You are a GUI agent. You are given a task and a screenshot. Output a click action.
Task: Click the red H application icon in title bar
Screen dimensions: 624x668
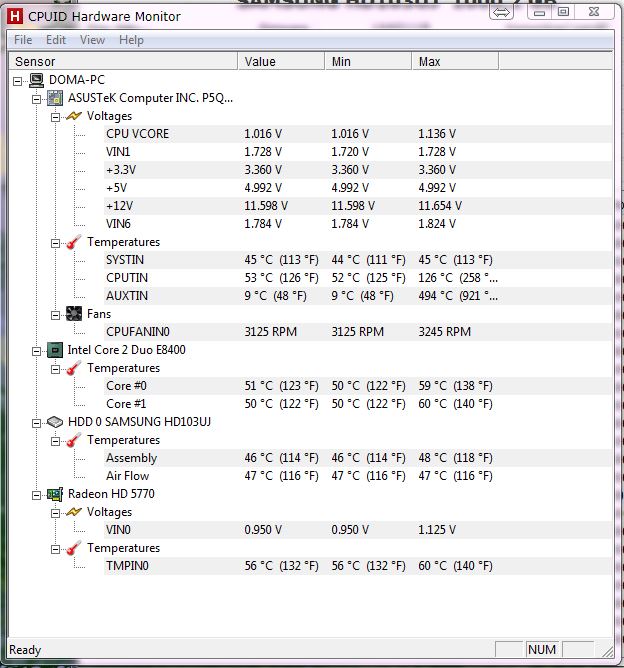pyautogui.click(x=15, y=16)
